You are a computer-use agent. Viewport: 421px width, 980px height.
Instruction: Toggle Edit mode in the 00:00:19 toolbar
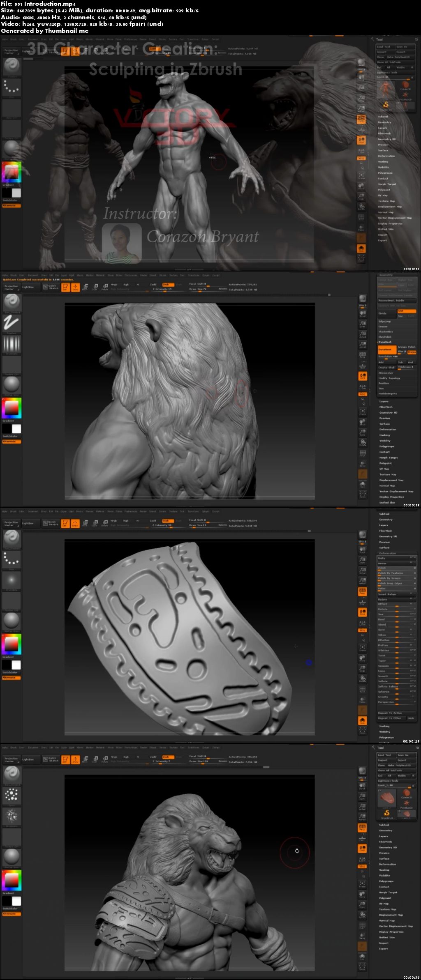(x=65, y=287)
